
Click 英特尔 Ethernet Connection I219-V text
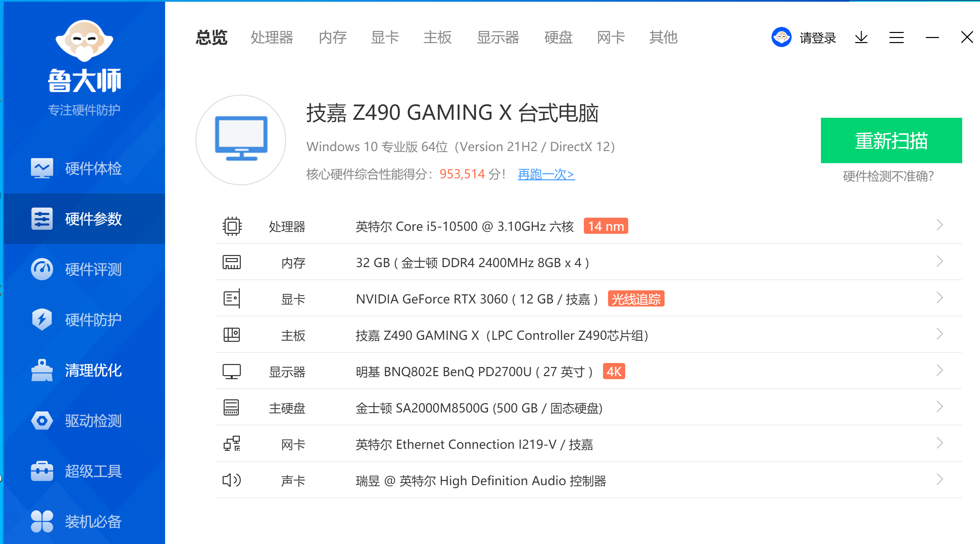coord(475,444)
